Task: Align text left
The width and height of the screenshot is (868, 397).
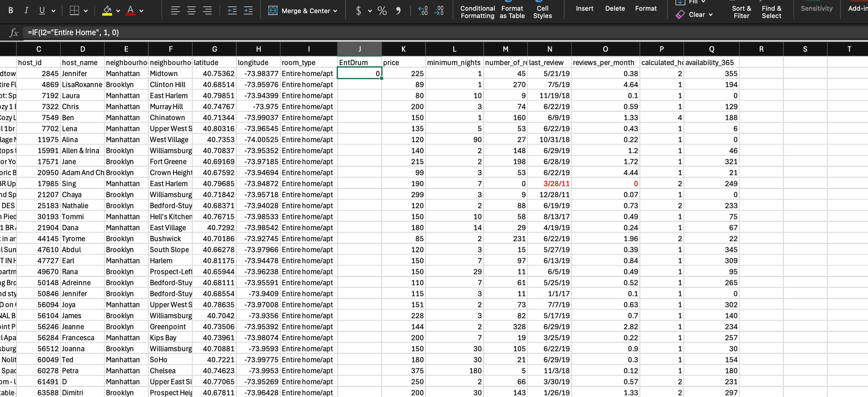Action: [x=175, y=10]
